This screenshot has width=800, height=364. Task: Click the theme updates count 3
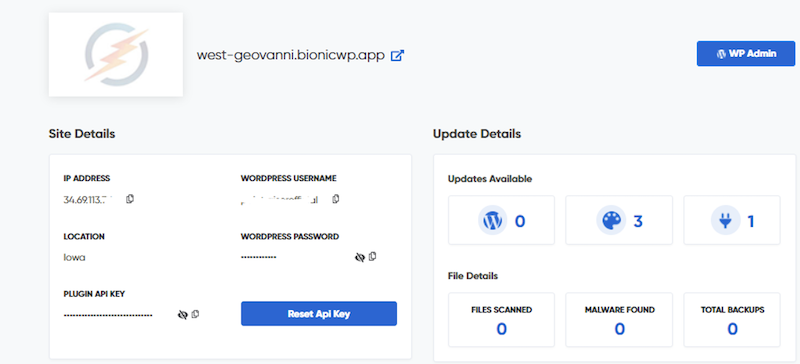(638, 221)
